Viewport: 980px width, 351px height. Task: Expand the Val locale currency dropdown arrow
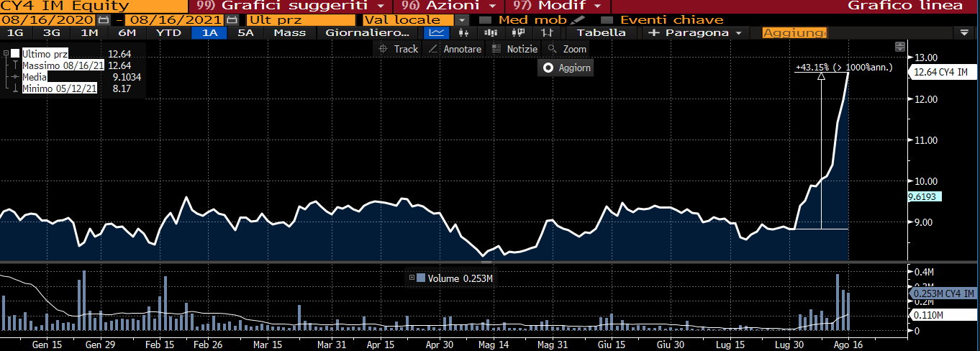coord(462,19)
